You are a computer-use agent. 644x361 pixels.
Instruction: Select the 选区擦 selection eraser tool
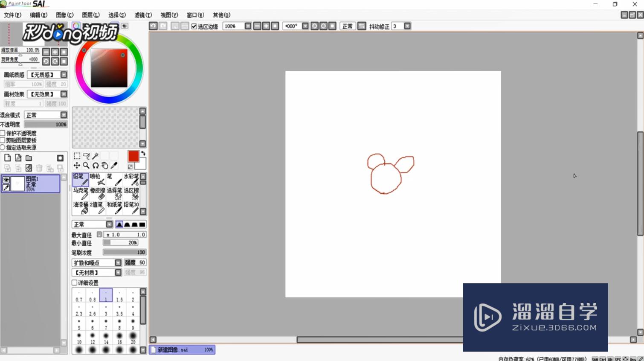click(131, 194)
